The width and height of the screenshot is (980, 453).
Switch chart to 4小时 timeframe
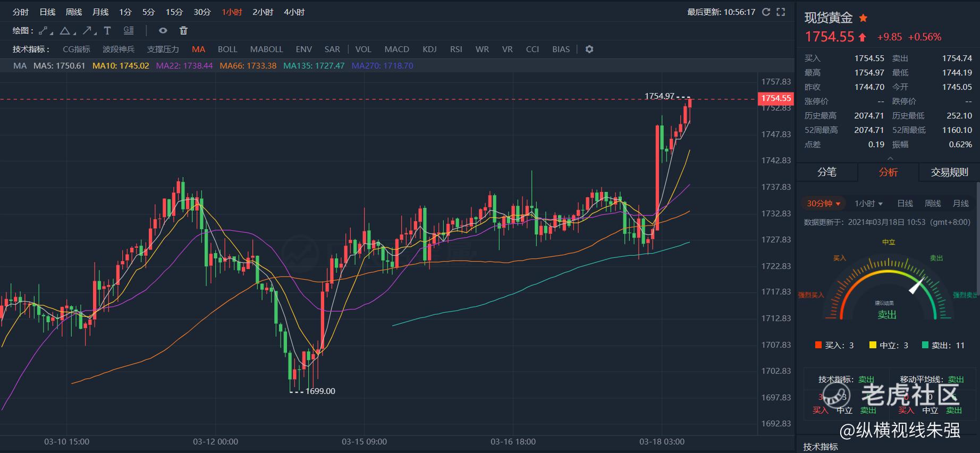[294, 12]
